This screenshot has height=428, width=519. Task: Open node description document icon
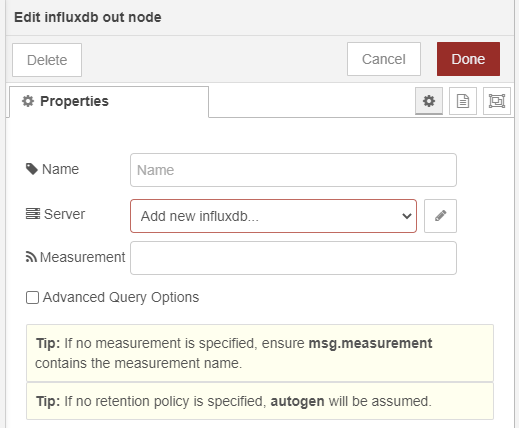pyautogui.click(x=463, y=101)
